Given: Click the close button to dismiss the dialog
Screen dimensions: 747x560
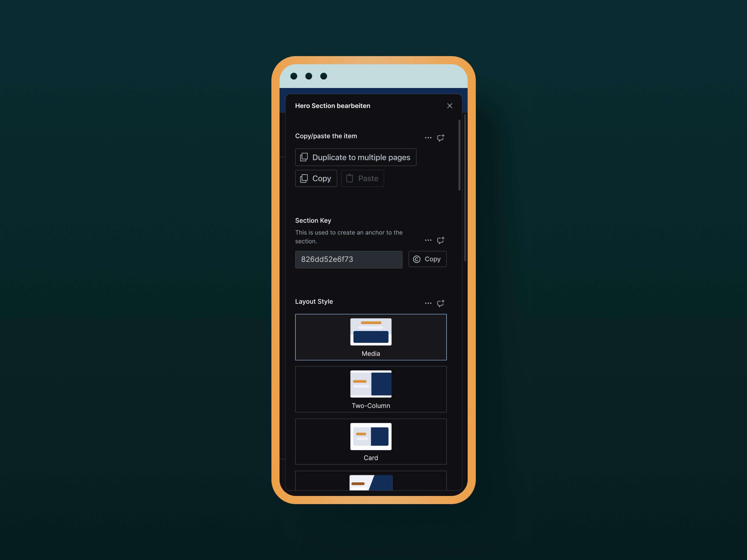Looking at the screenshot, I should click(449, 105).
